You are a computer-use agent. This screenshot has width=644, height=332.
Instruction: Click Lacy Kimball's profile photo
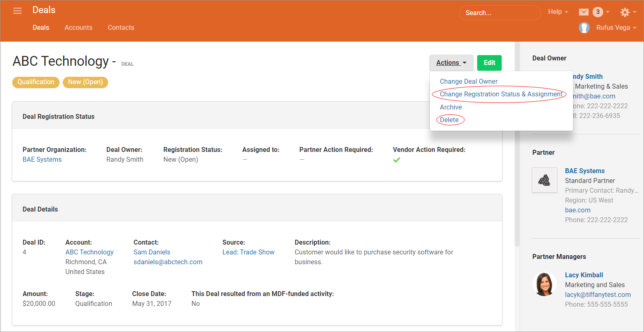[x=544, y=284]
